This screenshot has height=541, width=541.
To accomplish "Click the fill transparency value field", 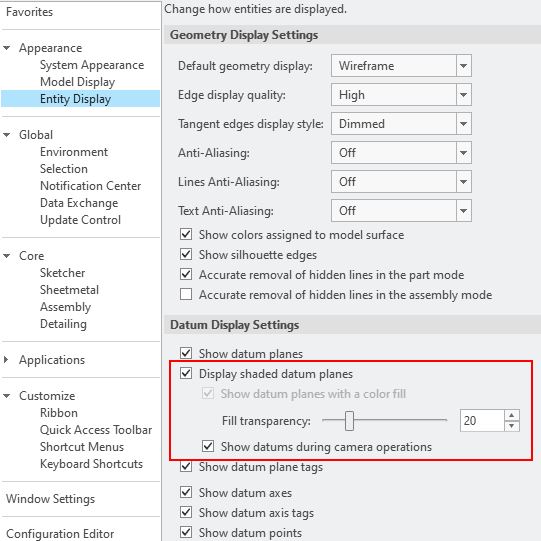I will click(482, 421).
